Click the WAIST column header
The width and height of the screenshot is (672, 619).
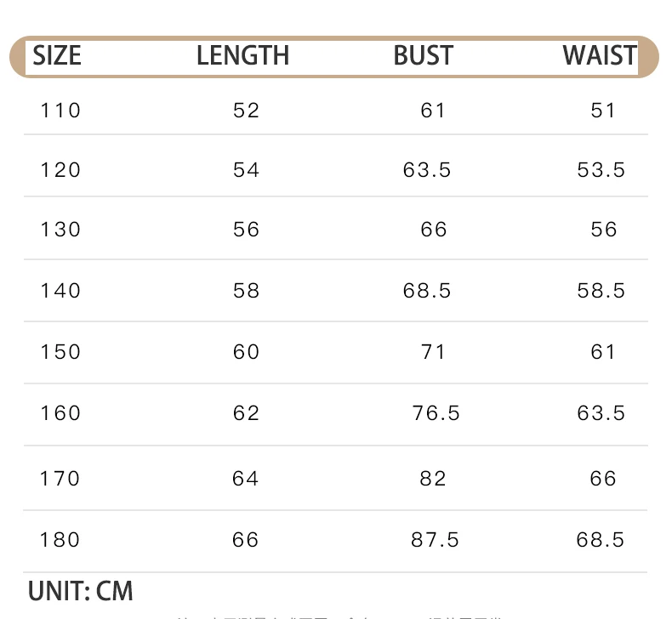tap(600, 55)
